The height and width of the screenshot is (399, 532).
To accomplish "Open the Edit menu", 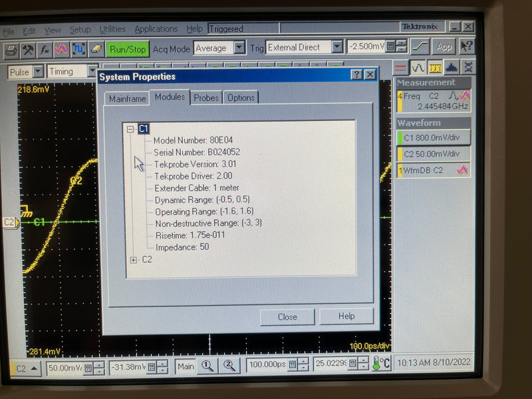I will coord(29,31).
